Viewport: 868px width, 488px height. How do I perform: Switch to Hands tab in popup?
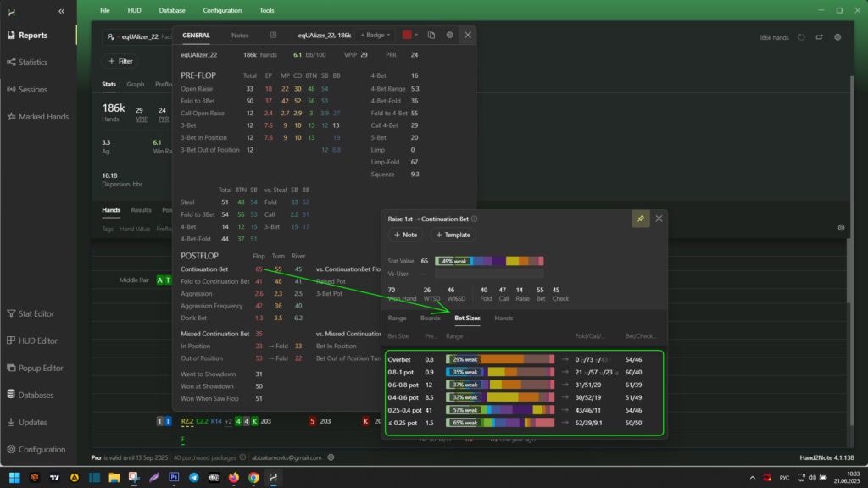tap(504, 319)
